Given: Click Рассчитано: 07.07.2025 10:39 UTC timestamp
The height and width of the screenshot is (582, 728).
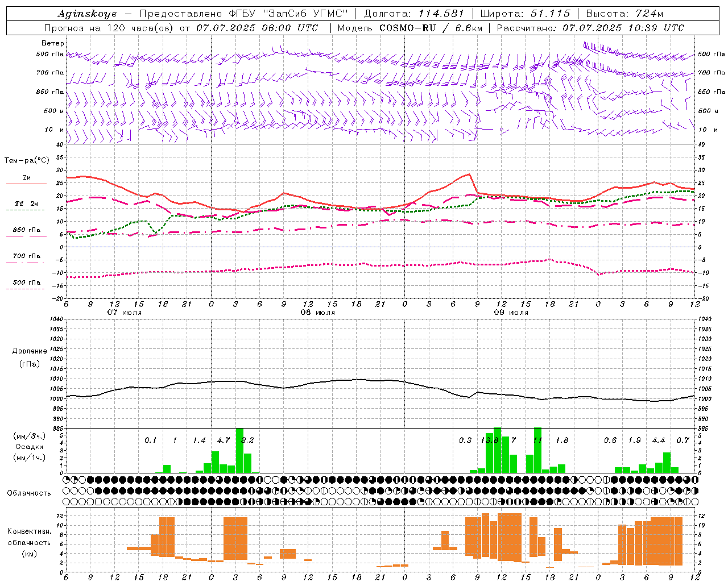Looking at the screenshot, I should (590, 28).
